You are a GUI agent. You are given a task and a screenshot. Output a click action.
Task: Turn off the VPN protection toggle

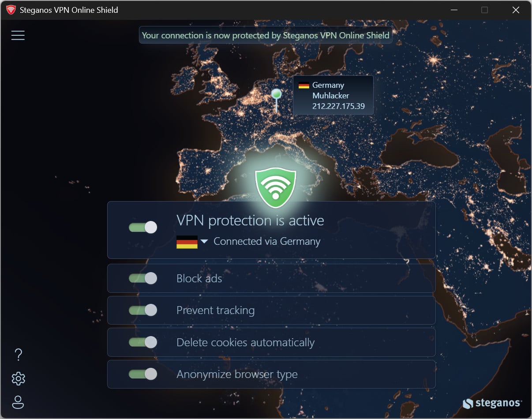(143, 227)
